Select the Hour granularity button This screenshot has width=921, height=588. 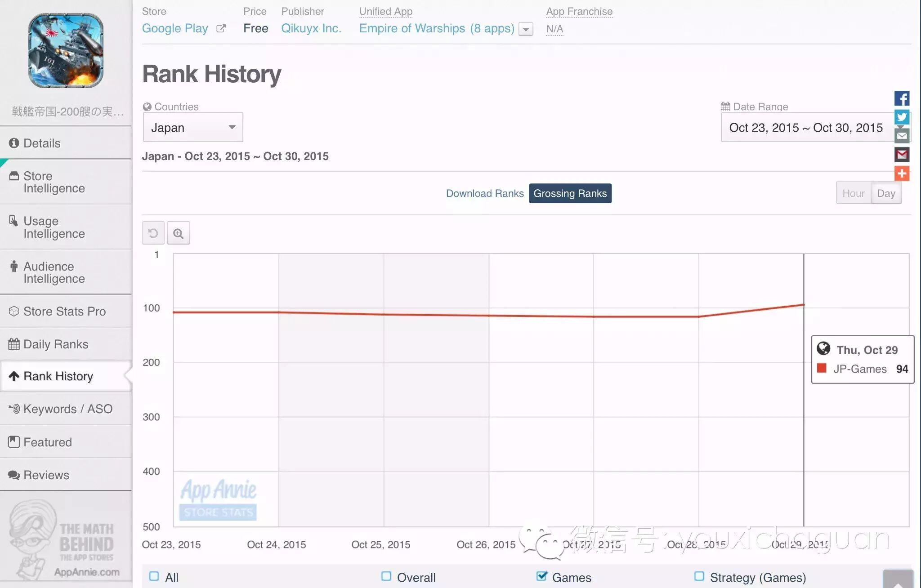pyautogui.click(x=853, y=193)
